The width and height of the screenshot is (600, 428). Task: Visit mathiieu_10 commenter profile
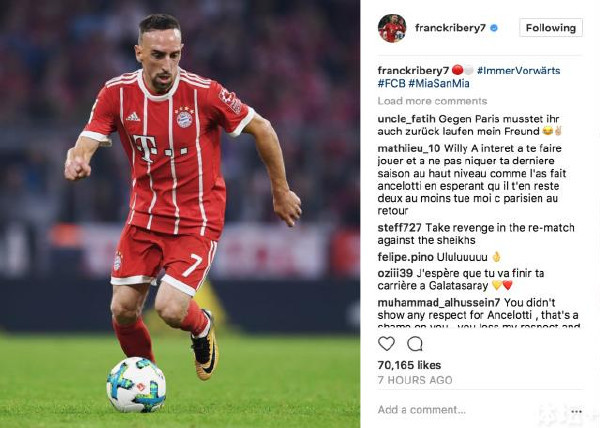coord(409,148)
